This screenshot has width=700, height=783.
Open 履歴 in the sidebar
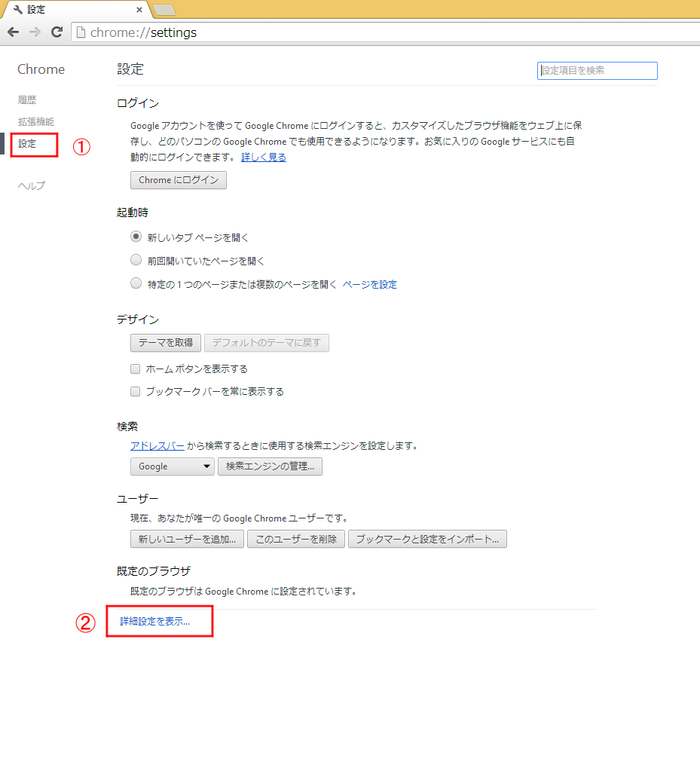pyautogui.click(x=27, y=100)
